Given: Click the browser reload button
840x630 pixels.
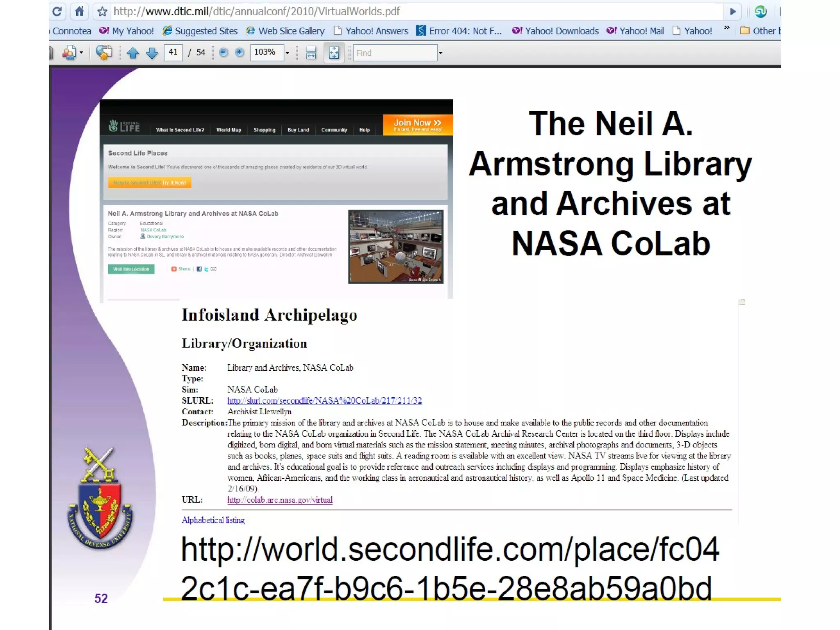Looking at the screenshot, I should [x=57, y=11].
